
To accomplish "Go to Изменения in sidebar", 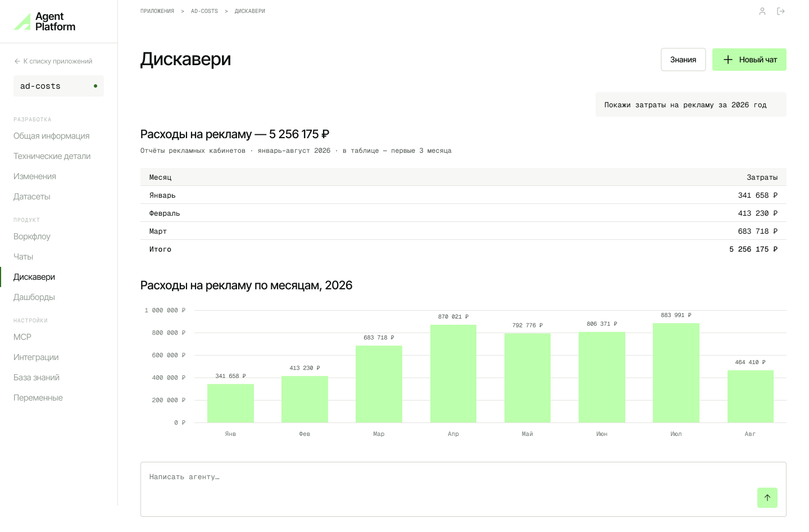I will [35, 176].
